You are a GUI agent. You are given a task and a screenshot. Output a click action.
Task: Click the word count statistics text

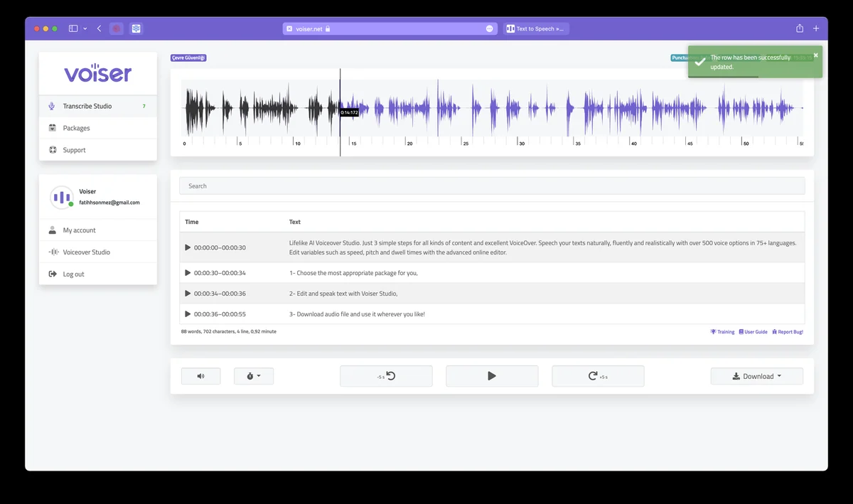coord(228,331)
